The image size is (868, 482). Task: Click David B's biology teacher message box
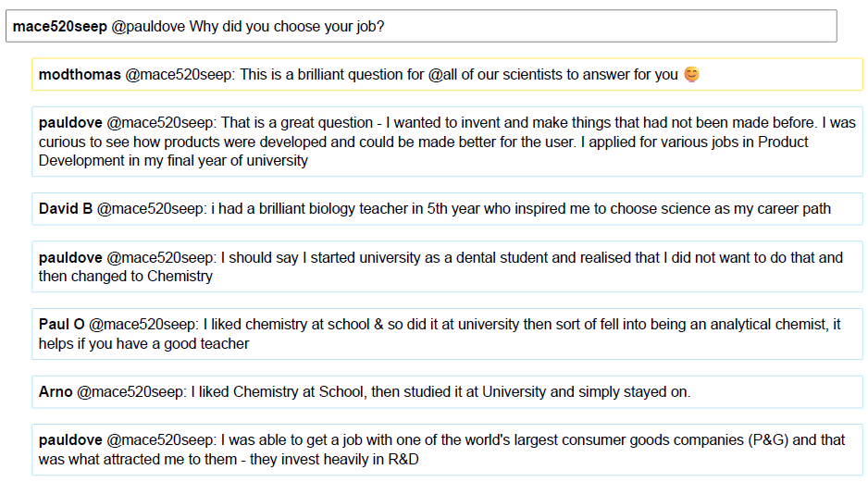pos(447,209)
